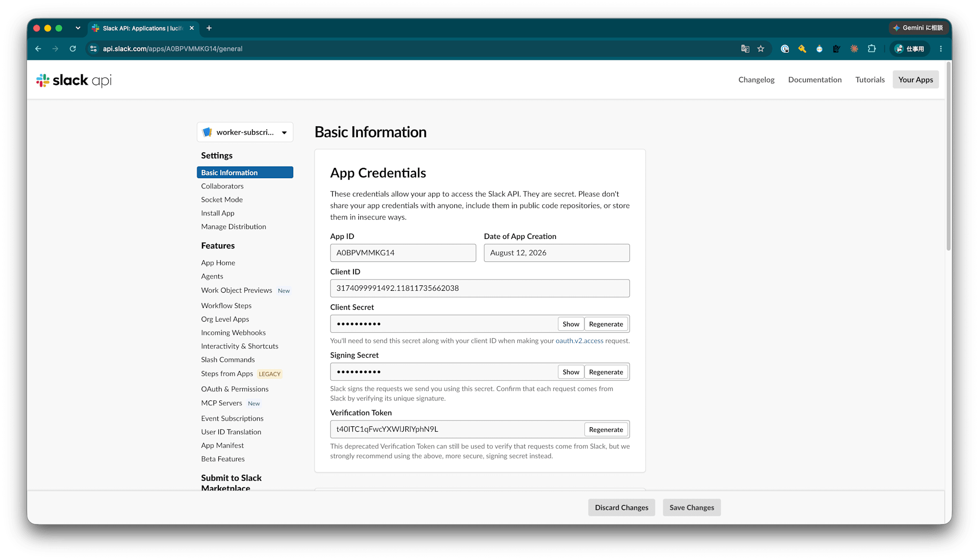Image resolution: width=979 pixels, height=560 pixels.
Task: Open the yellow key extension
Action: point(802,49)
